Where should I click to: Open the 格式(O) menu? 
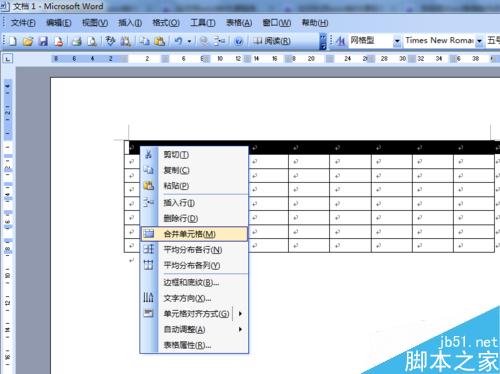166,23
